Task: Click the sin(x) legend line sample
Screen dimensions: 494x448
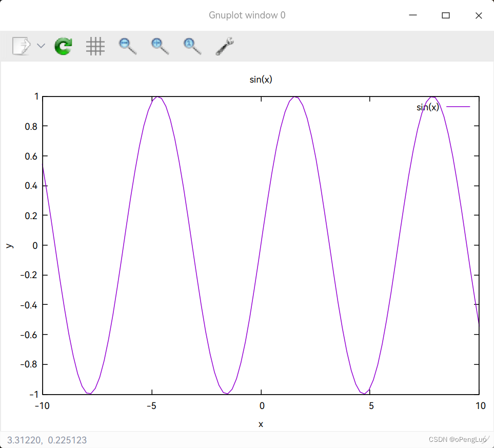Action: 459,107
